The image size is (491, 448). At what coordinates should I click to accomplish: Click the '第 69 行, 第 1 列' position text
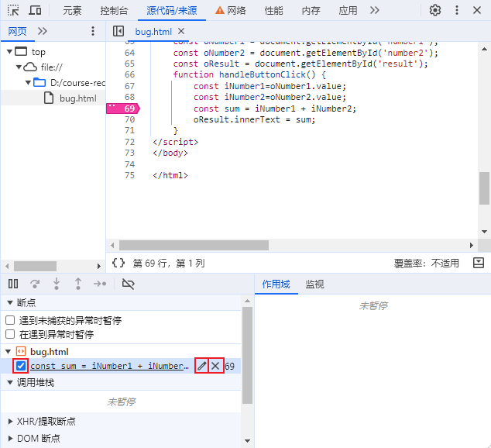[169, 263]
